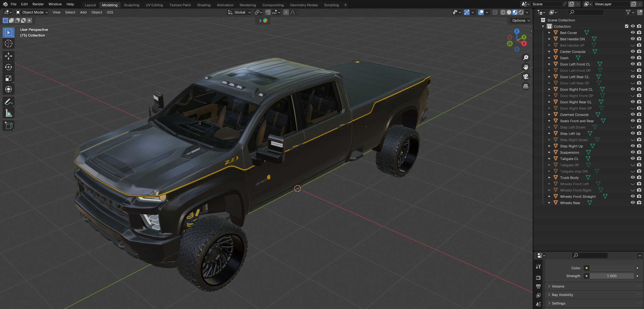Toggle the camera view icon
This screenshot has height=309, width=644.
pyautogui.click(x=526, y=77)
